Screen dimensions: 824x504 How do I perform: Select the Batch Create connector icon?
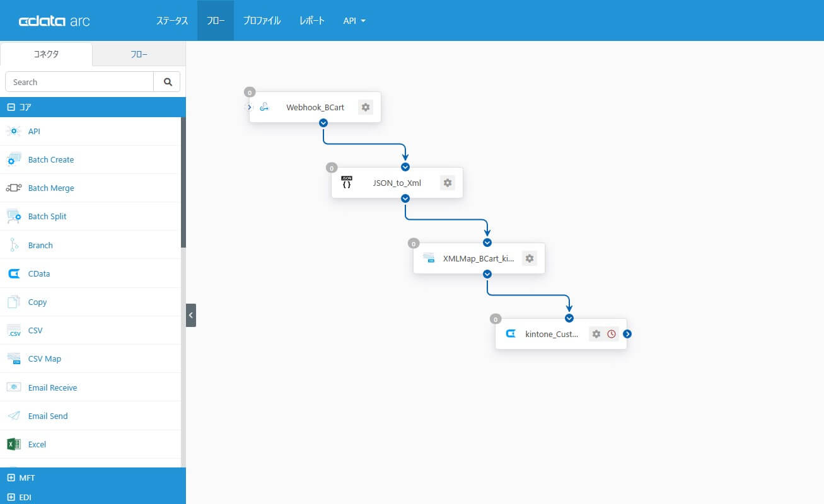[x=13, y=160]
